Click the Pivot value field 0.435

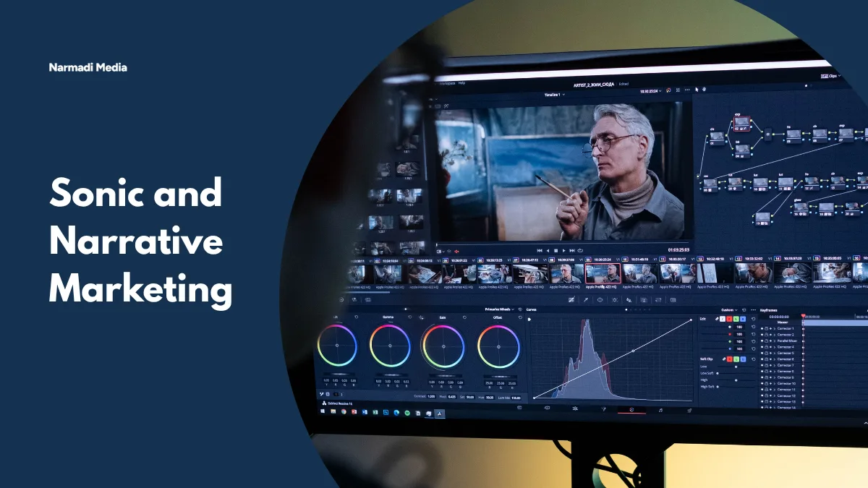click(452, 397)
